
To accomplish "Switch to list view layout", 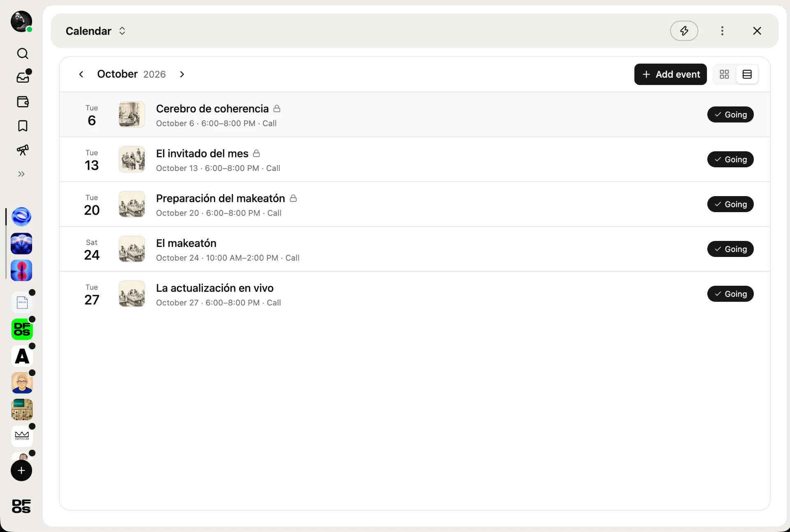I will 747,74.
